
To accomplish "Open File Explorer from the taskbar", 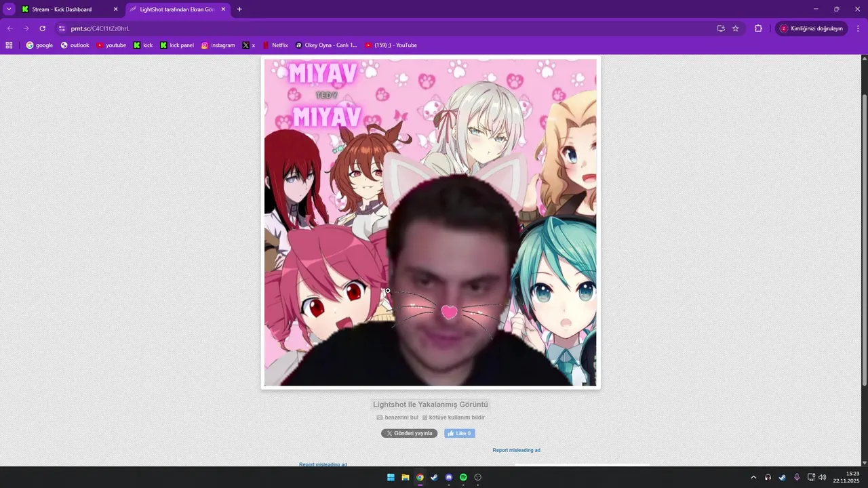I will click(x=406, y=477).
